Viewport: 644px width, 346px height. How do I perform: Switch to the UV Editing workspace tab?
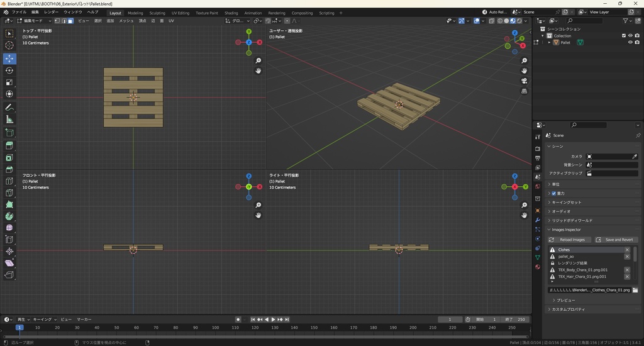click(x=179, y=13)
